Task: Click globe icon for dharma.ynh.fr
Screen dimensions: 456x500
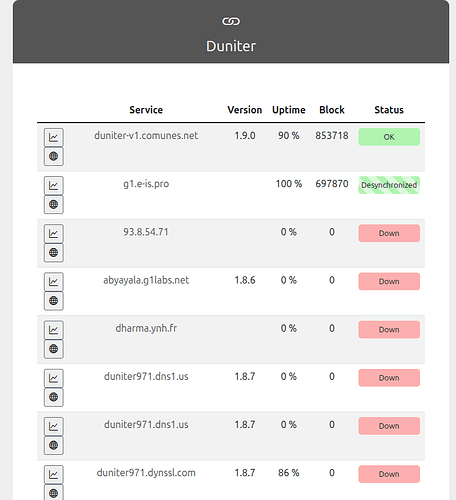Action: click(54, 349)
